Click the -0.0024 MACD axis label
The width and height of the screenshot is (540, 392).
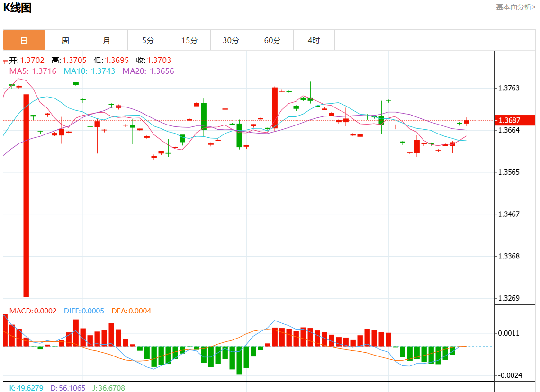[510, 375]
